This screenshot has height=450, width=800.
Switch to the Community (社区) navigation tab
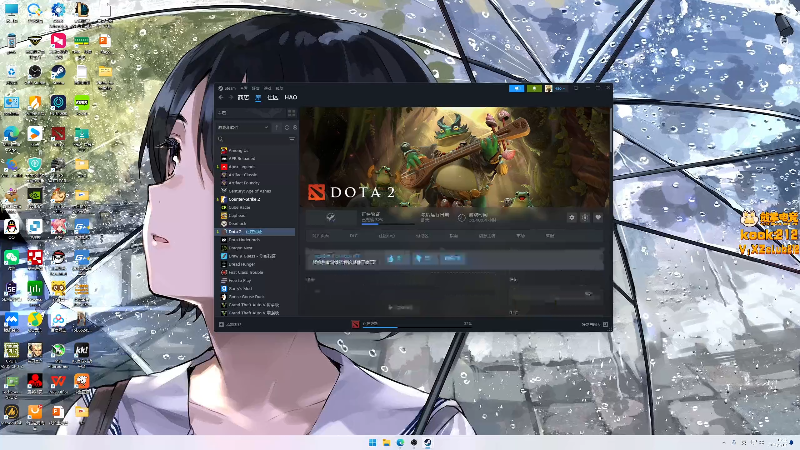(x=273, y=97)
